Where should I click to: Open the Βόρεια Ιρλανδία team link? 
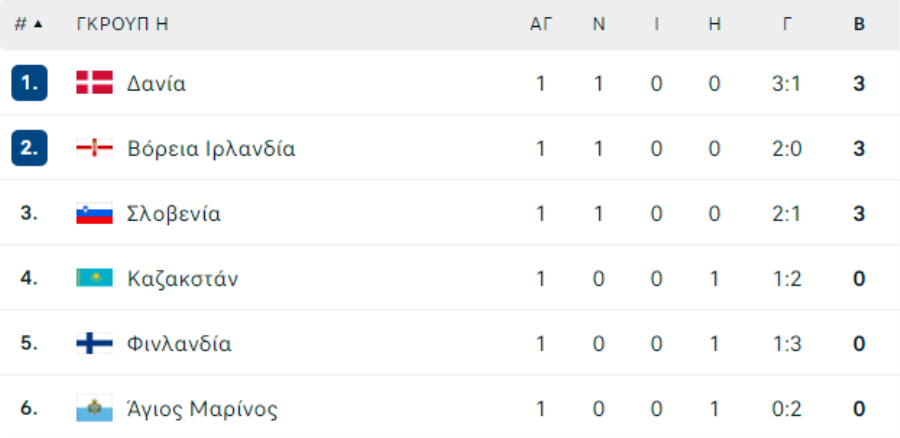pyautogui.click(x=211, y=149)
